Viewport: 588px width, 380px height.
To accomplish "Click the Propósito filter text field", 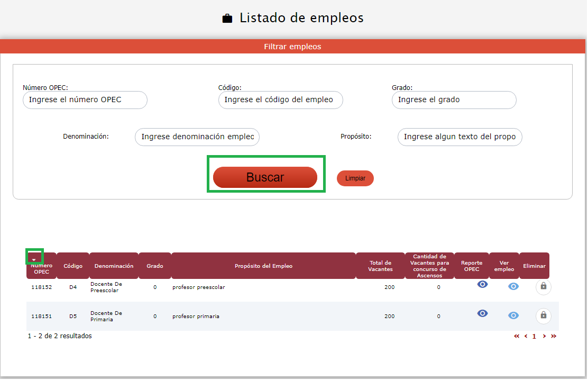I will tap(460, 137).
